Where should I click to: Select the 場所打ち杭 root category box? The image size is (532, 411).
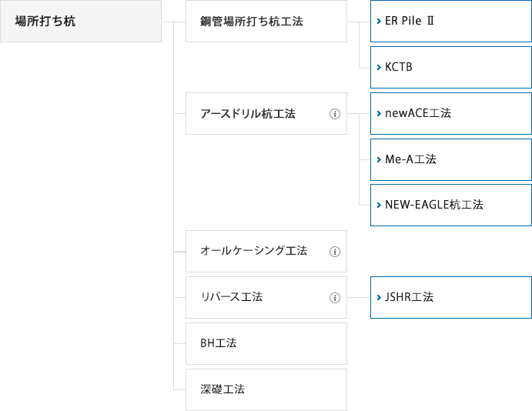tap(81, 21)
